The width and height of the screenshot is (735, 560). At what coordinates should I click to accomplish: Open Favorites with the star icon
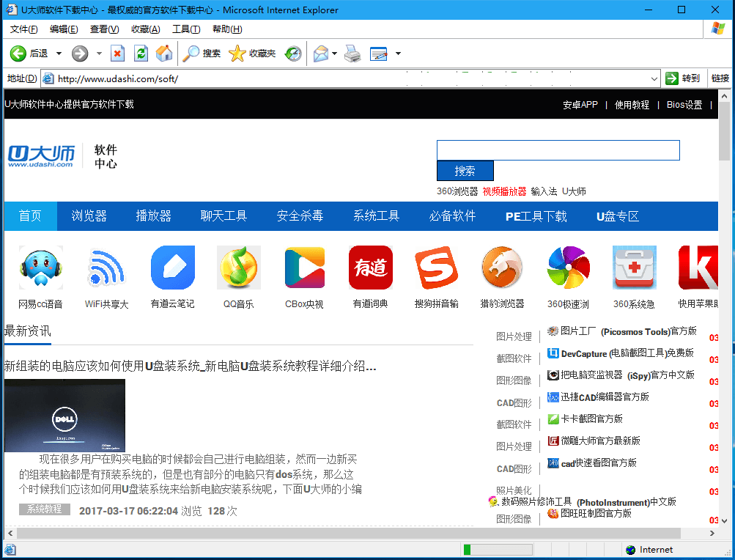tap(252, 54)
